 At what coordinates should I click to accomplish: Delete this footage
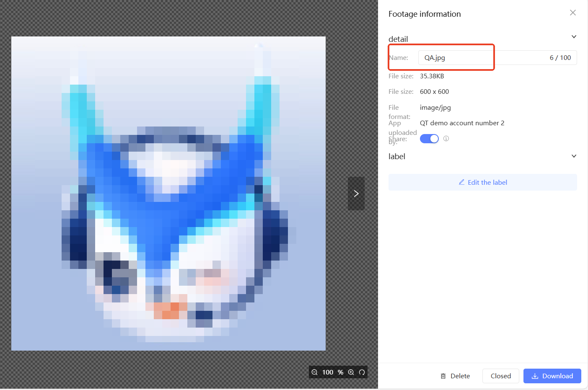(455, 376)
